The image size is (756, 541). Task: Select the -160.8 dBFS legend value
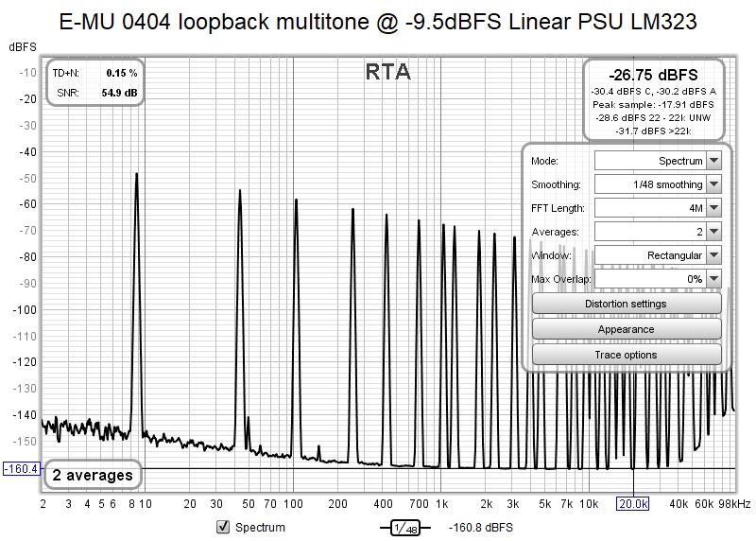[x=481, y=528]
